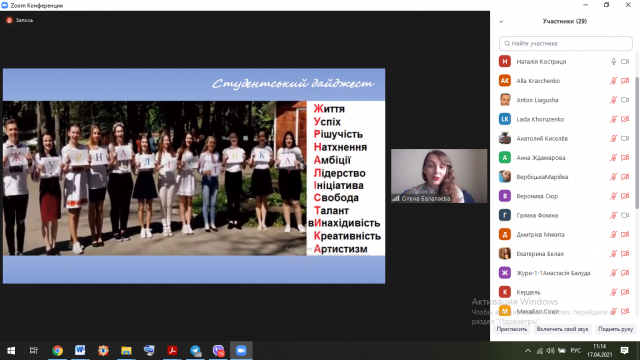Click Anton Liagusha muted microphone icon
Viewport: 640px width, 360px height.
coord(613,100)
